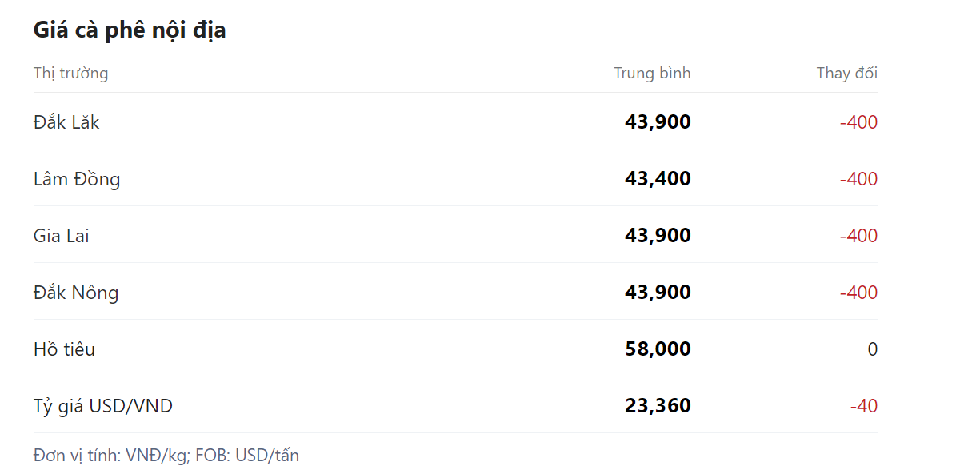This screenshot has width=980, height=470.
Task: Click the Gia Lai average price
Action: click(658, 236)
